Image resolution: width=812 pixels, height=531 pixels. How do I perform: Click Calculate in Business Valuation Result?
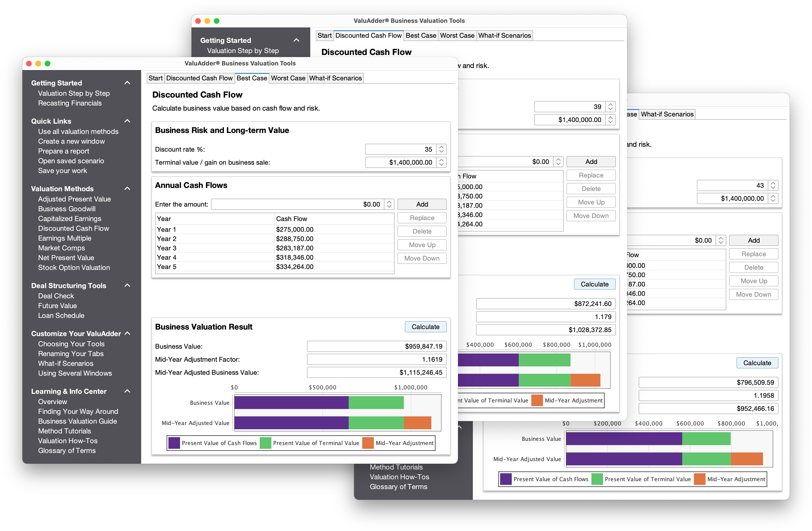[x=425, y=326]
